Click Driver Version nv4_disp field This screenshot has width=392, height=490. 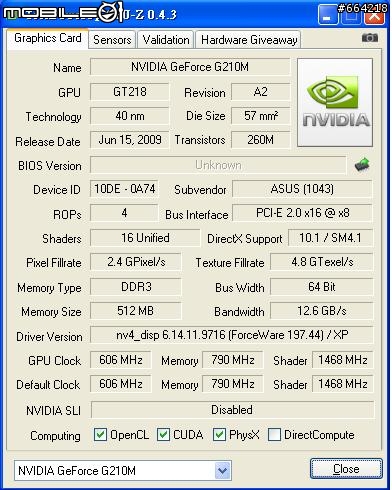point(232,335)
